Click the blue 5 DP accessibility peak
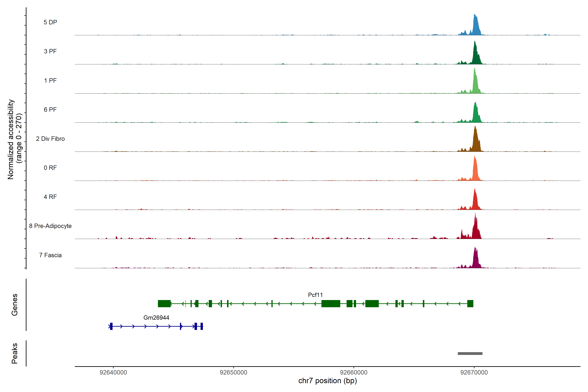588x392 pixels. (x=475, y=27)
